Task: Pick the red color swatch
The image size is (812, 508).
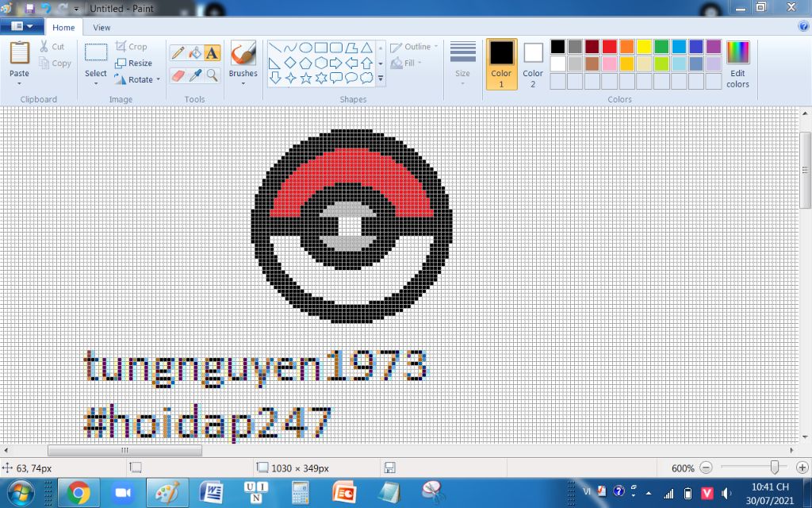Action: [x=610, y=47]
